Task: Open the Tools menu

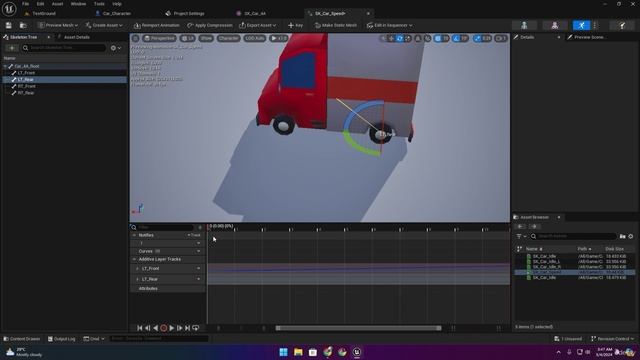Action: coord(99,4)
